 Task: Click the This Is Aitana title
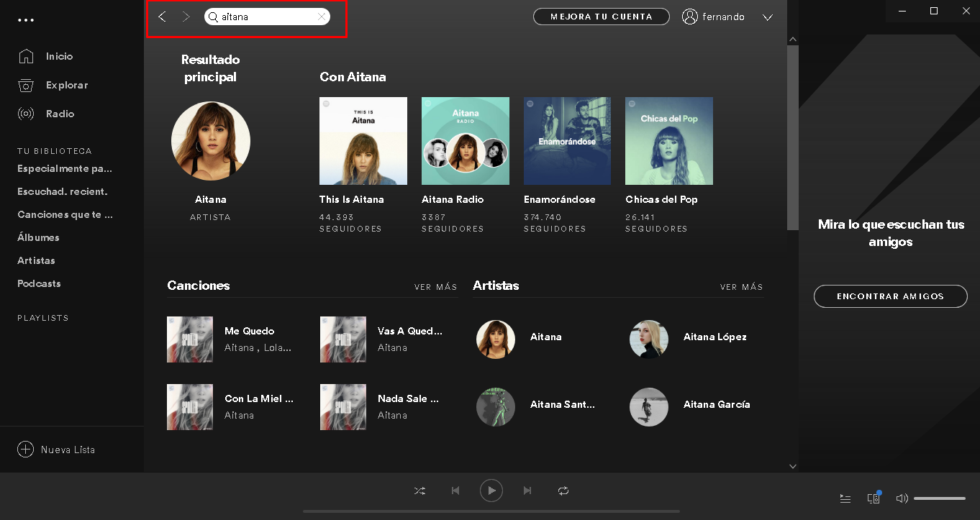[x=352, y=199]
